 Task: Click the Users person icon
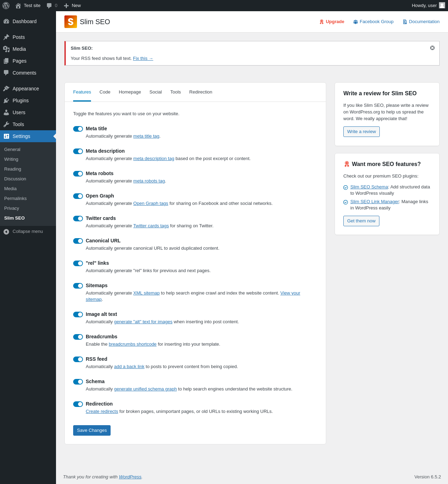6,112
